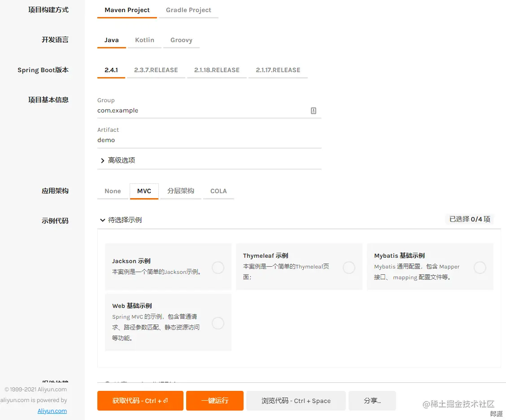Click the 示例代码 section label
Image resolution: width=506 pixels, height=420 pixels.
(55, 221)
